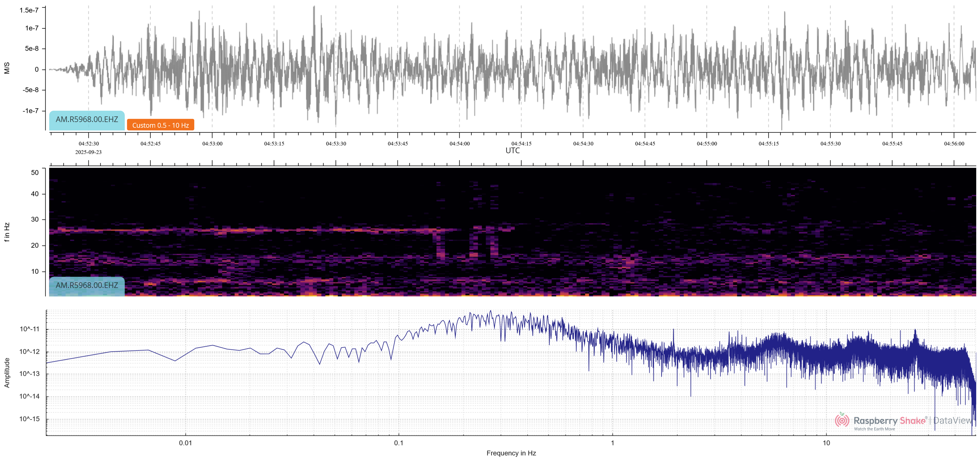Click the 04:56:00 time tick label
Viewport: 980px width, 461px height.
click(954, 144)
